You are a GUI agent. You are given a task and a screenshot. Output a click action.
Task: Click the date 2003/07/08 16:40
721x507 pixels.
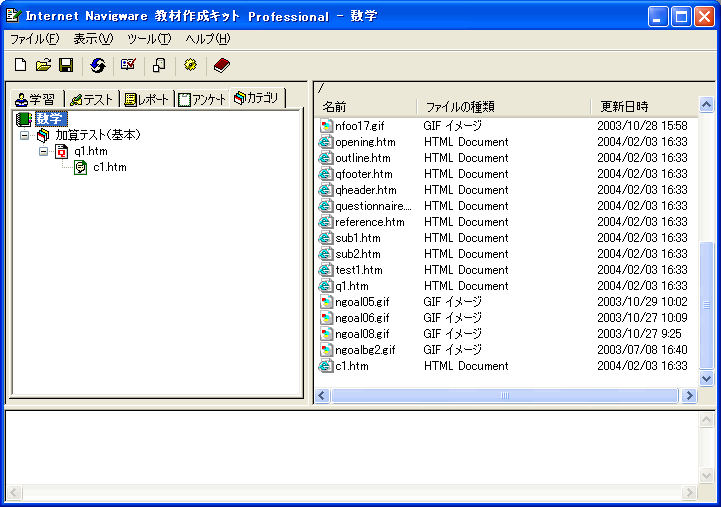coord(642,350)
